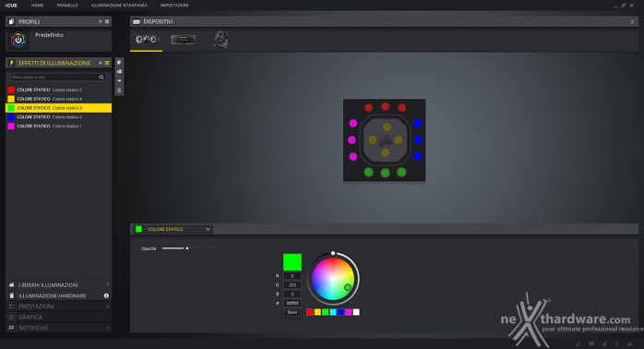The height and width of the screenshot is (349, 644).
Task: Pick the red preset color swatch
Action: coord(310,312)
